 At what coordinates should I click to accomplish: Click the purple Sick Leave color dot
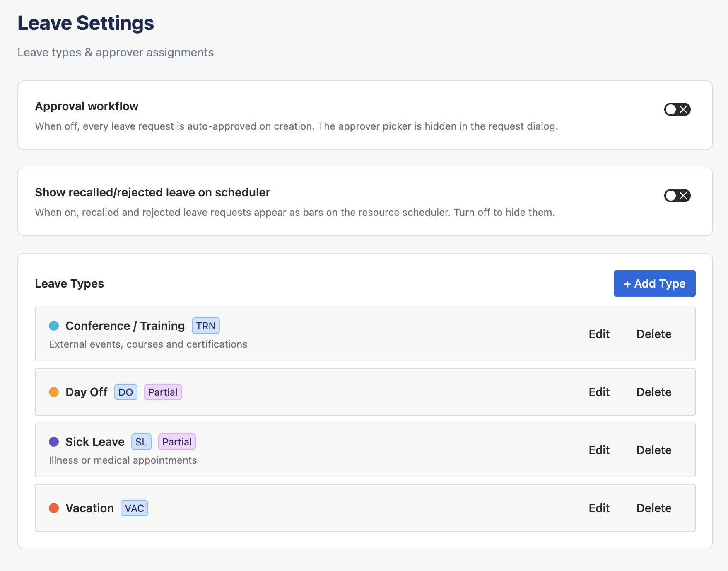(54, 442)
